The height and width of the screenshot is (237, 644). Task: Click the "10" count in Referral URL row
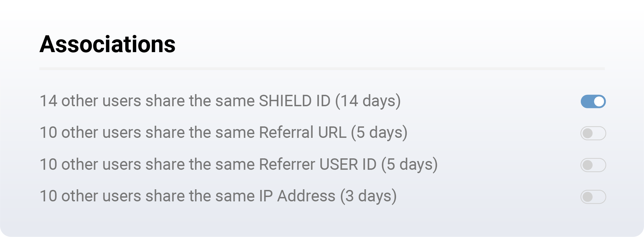(48, 132)
